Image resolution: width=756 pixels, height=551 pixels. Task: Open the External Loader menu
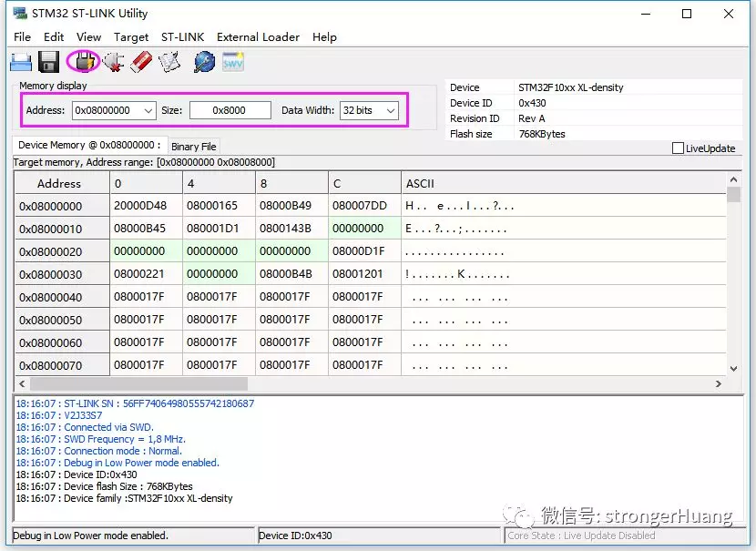click(258, 37)
